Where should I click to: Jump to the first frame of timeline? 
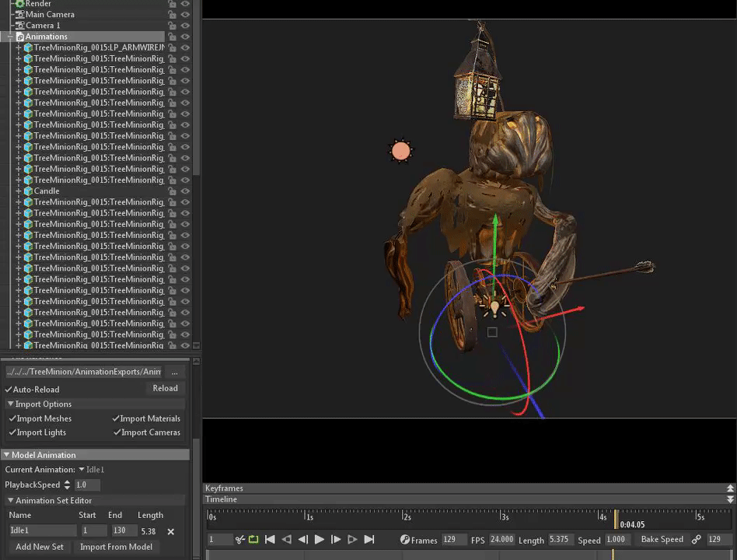(270, 540)
